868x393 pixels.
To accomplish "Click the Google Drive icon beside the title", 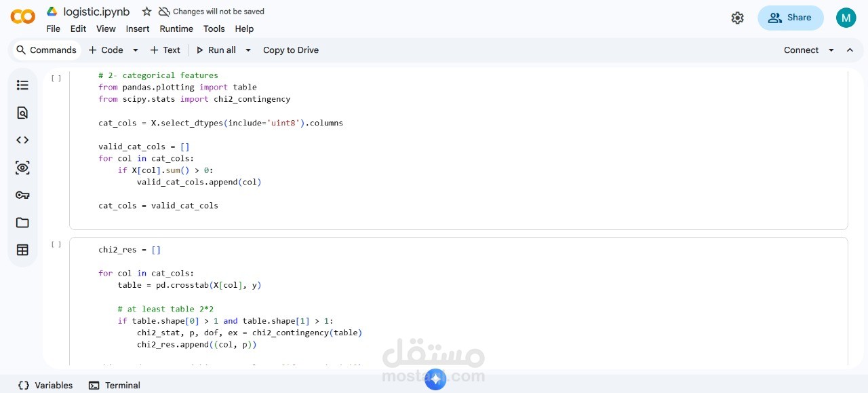I will point(52,12).
